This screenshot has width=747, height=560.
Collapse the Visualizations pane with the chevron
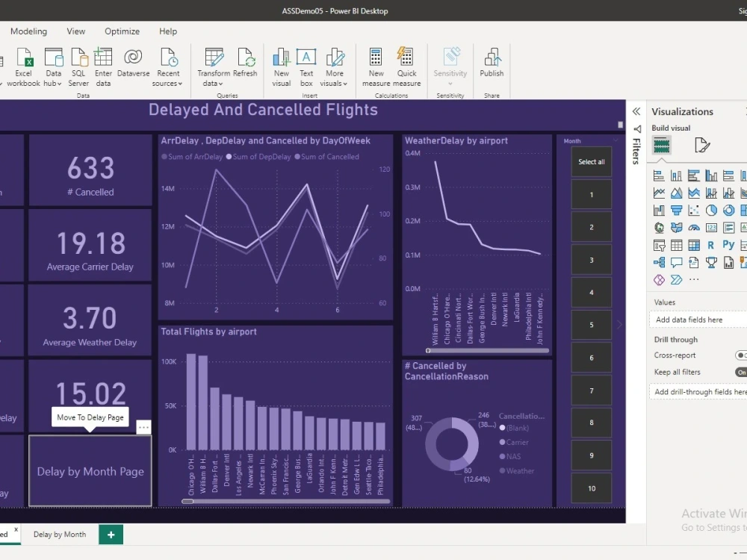636,111
